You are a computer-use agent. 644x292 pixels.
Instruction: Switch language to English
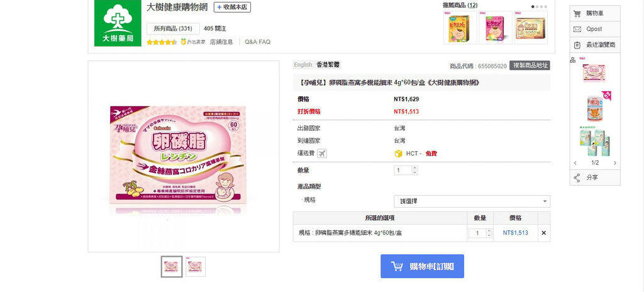point(303,65)
